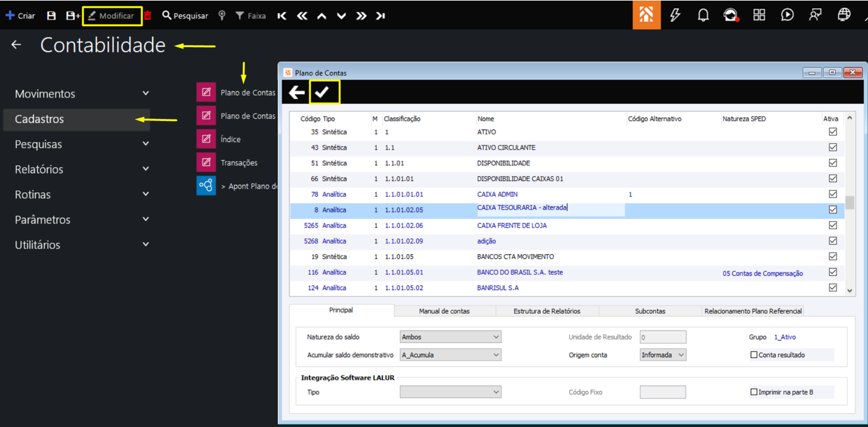The image size is (868, 427).
Task: Open the Origem conta dropdown
Action: 663,355
